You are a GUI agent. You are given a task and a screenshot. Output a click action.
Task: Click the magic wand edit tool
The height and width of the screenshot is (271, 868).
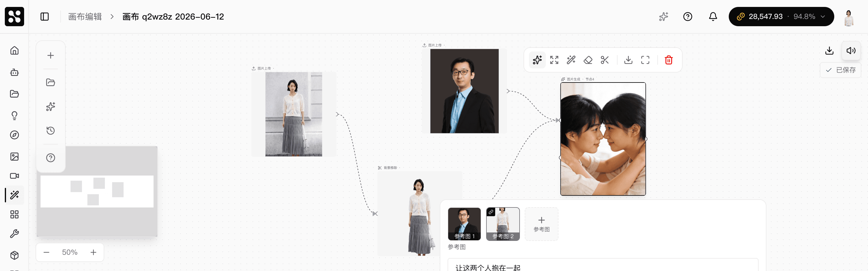[571, 60]
